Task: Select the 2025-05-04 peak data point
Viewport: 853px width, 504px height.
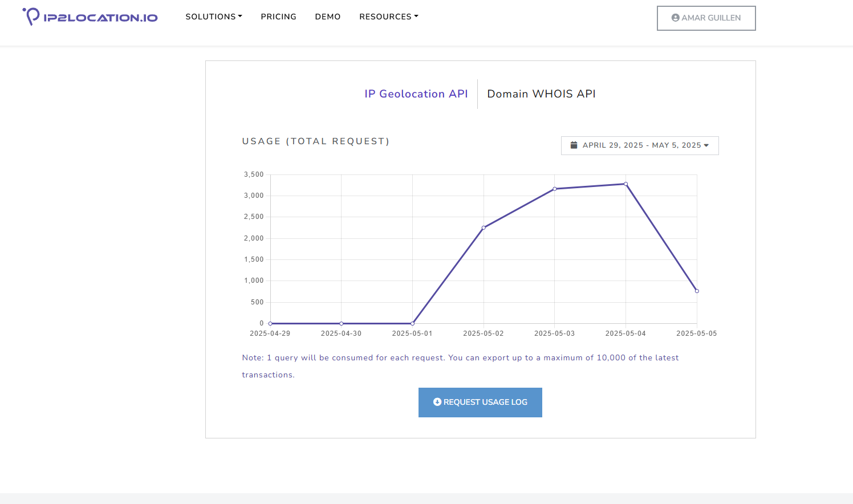Action: click(626, 184)
